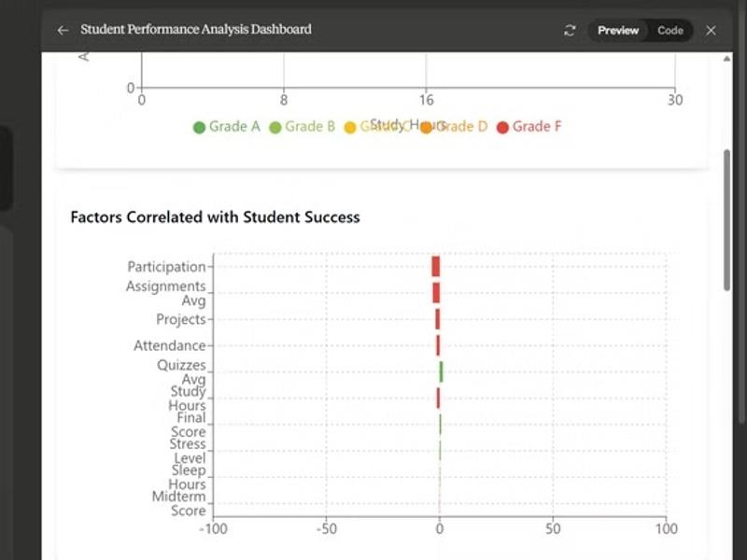Click the Participation correlation bar
The height and width of the screenshot is (560, 747).
pyautogui.click(x=435, y=267)
